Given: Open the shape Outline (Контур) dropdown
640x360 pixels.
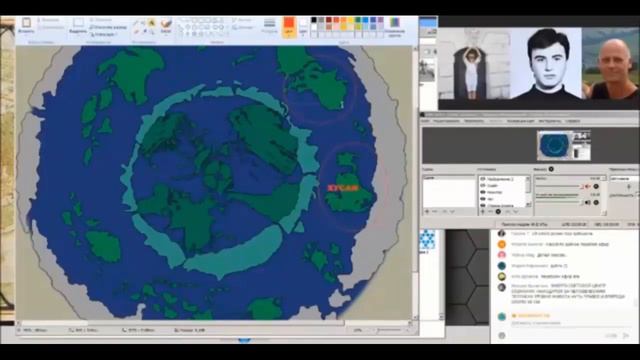Looking at the screenshot, I should click(x=242, y=20).
